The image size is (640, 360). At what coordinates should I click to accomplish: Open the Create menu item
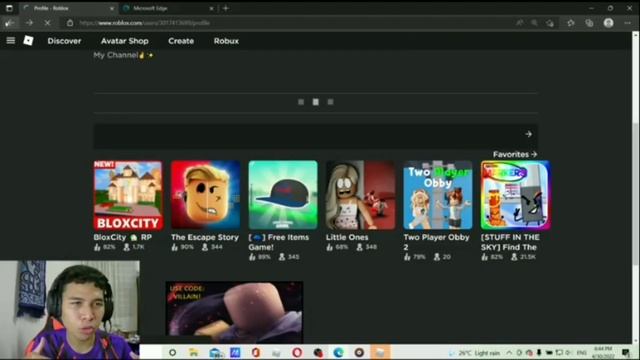click(x=181, y=41)
